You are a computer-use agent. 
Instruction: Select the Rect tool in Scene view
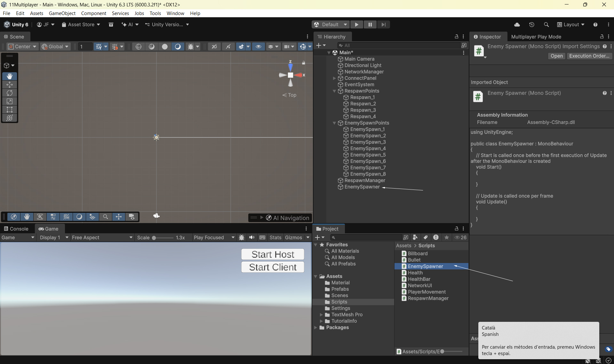[10, 110]
